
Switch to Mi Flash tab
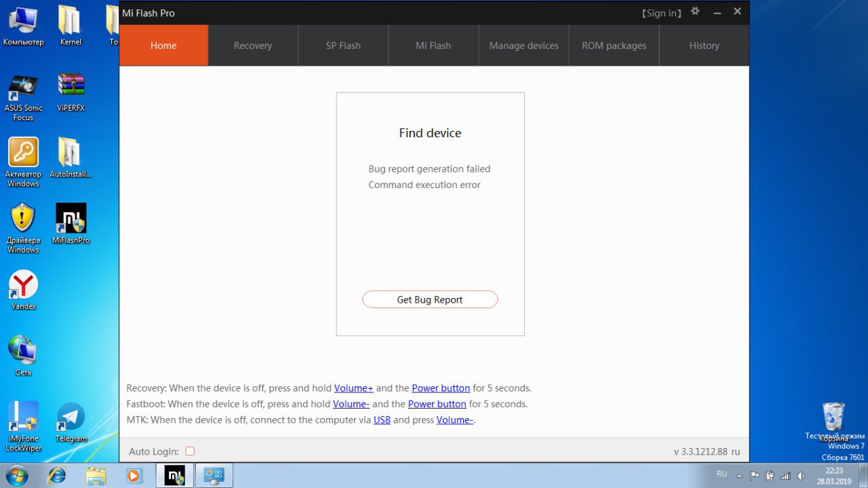click(433, 45)
